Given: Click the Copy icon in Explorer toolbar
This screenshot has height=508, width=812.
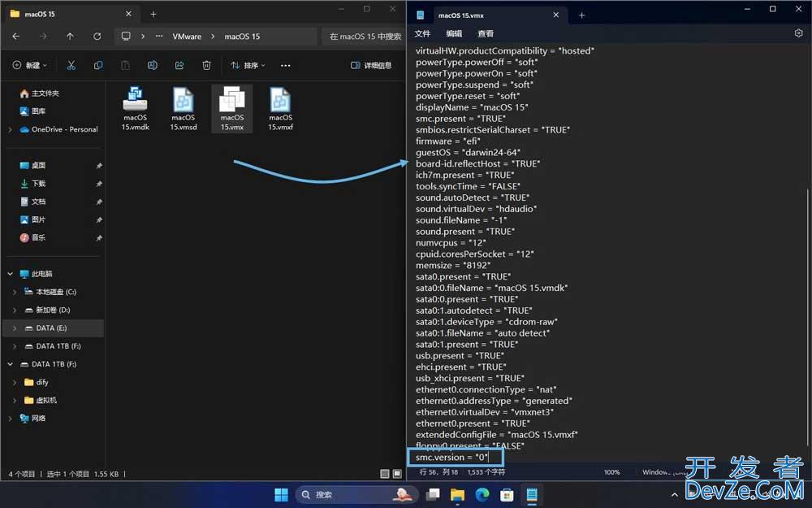Looking at the screenshot, I should pos(98,65).
